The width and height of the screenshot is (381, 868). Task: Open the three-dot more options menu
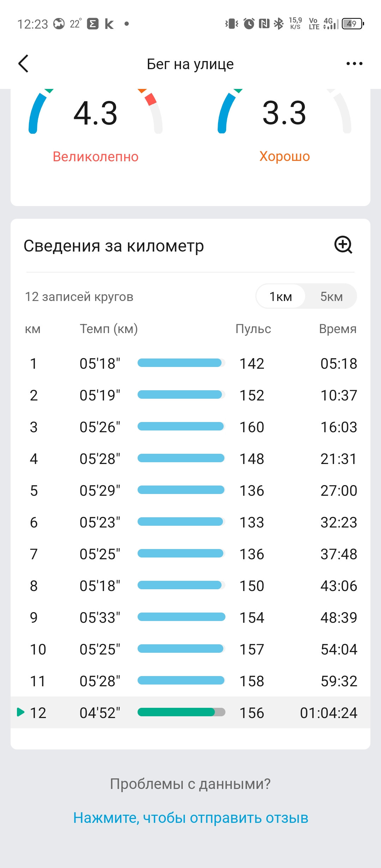[x=354, y=64]
